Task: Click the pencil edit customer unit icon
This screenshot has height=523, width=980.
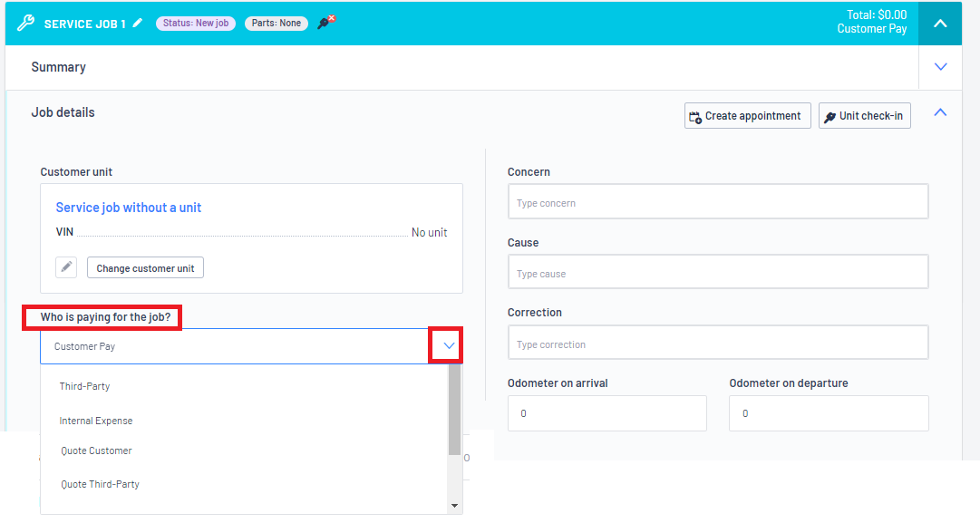Action: pyautogui.click(x=66, y=267)
